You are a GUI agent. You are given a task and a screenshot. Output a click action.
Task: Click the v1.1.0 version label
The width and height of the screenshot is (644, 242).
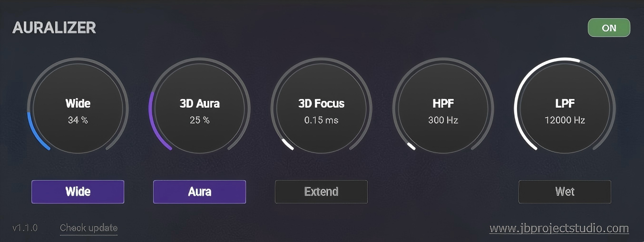coord(25,228)
